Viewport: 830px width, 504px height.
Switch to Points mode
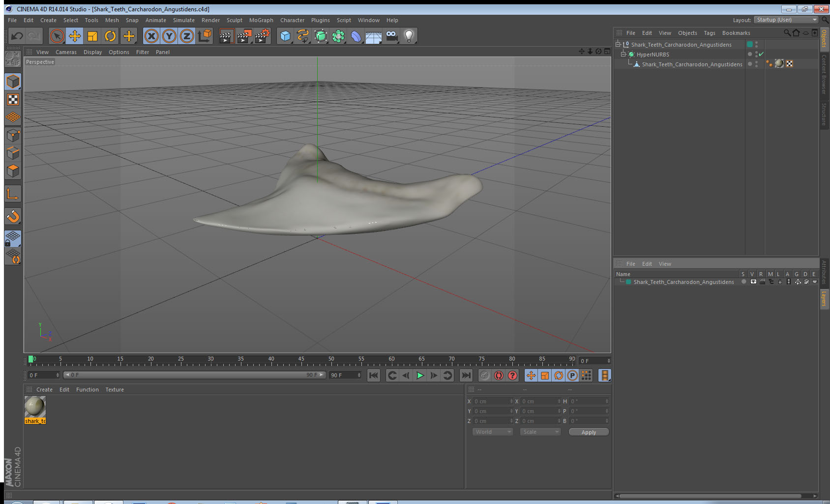13,136
